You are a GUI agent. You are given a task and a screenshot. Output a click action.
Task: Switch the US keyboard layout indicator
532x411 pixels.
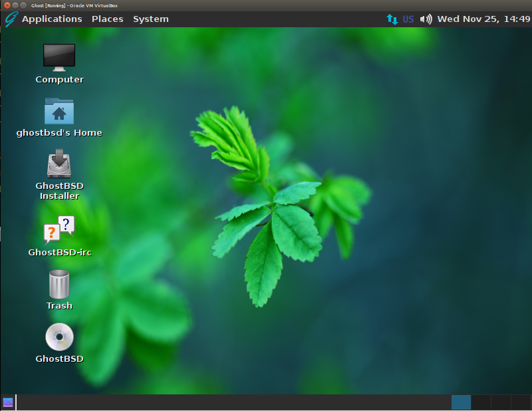pyautogui.click(x=408, y=19)
